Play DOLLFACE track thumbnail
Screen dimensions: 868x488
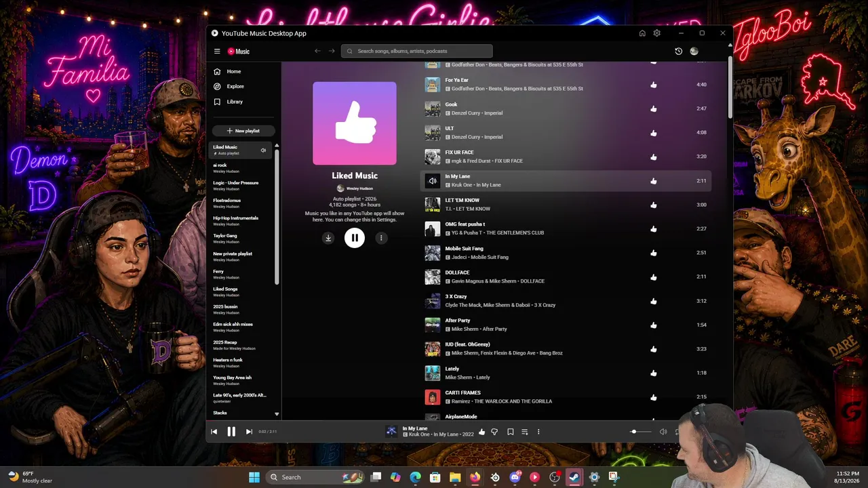[433, 277]
